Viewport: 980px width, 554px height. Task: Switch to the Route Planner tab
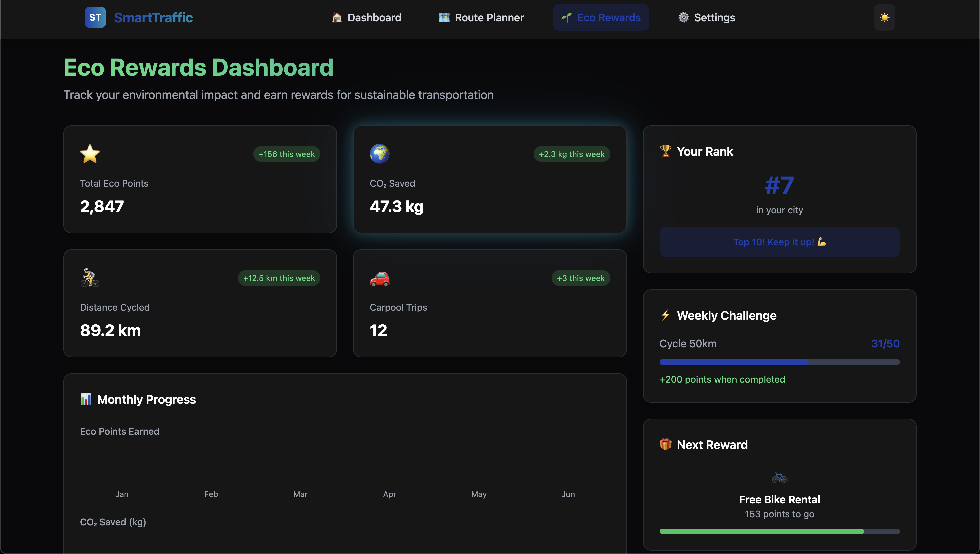click(x=481, y=18)
